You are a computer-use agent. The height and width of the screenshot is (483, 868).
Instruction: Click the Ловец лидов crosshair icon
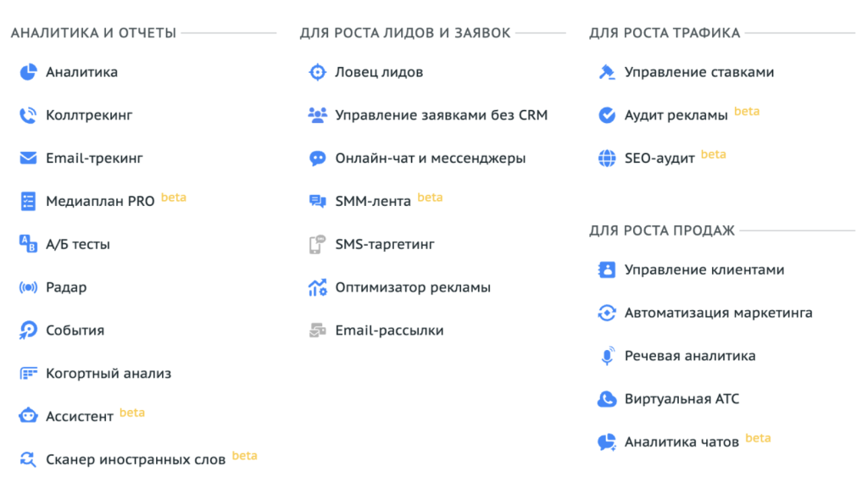[317, 72]
